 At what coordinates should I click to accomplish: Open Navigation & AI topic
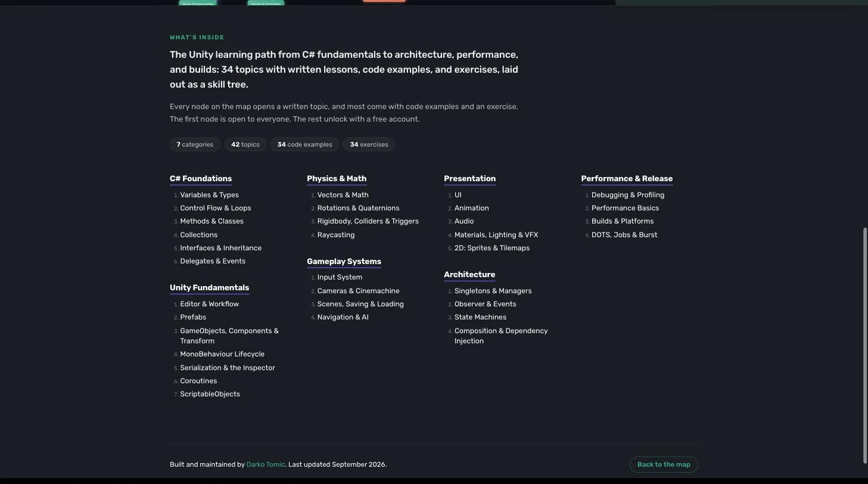[343, 317]
